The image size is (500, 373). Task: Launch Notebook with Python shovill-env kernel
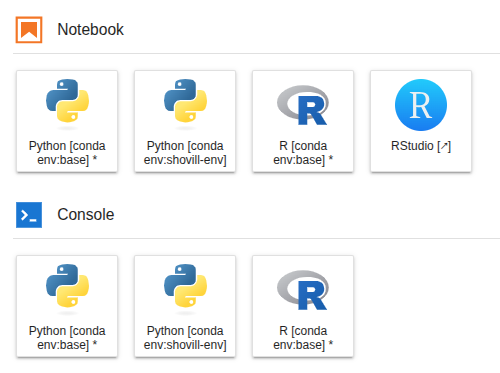[x=185, y=121]
